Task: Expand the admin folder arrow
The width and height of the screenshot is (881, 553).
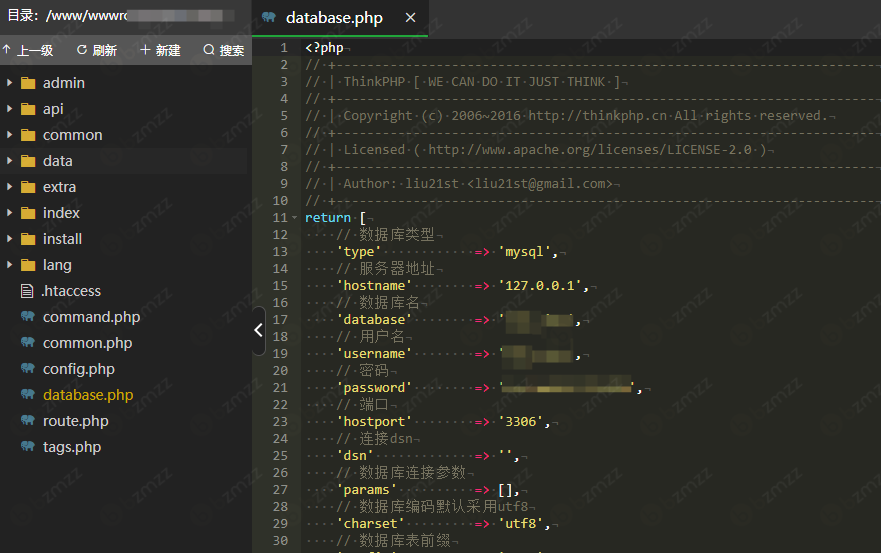Action: click(9, 83)
